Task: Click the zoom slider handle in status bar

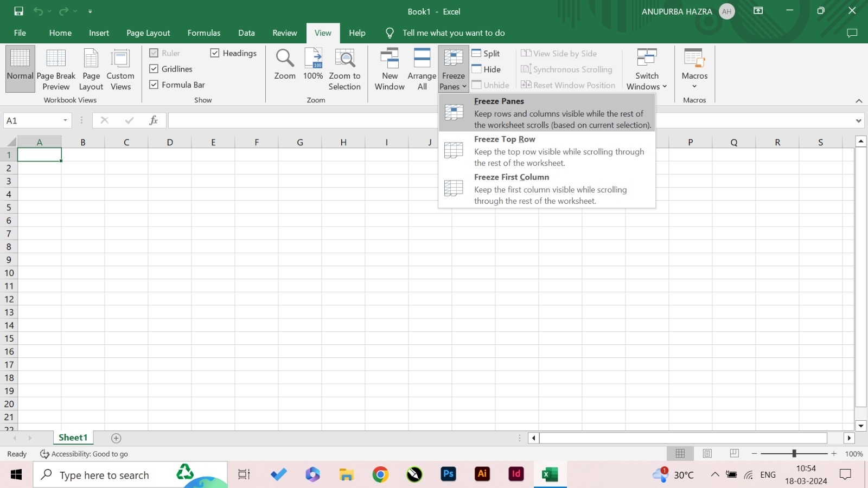Action: pos(794,453)
